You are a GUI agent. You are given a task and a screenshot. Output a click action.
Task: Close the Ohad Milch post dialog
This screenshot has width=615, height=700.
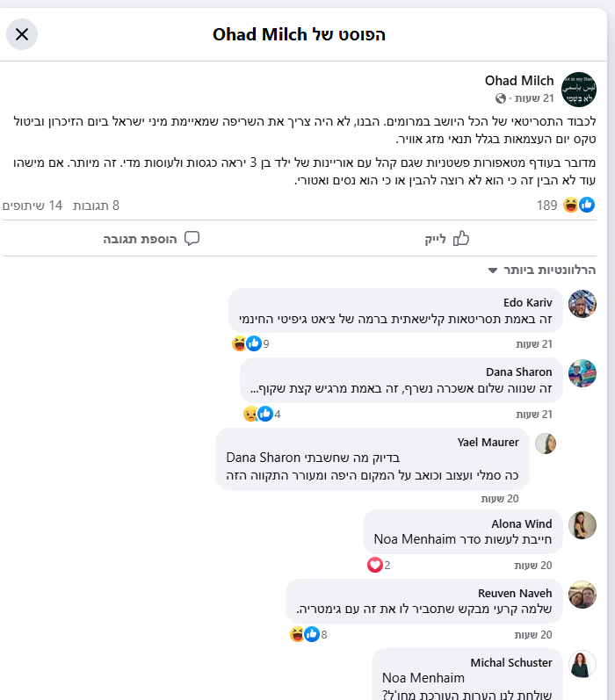click(22, 34)
